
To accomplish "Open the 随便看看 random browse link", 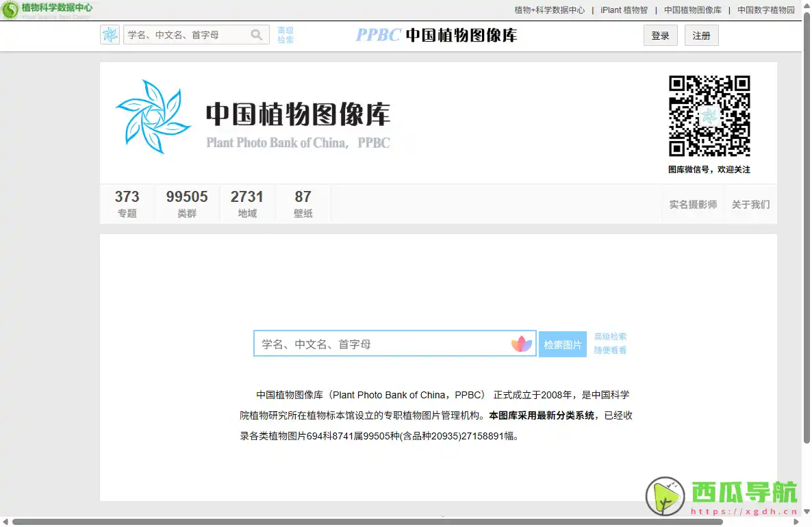I will tap(610, 350).
